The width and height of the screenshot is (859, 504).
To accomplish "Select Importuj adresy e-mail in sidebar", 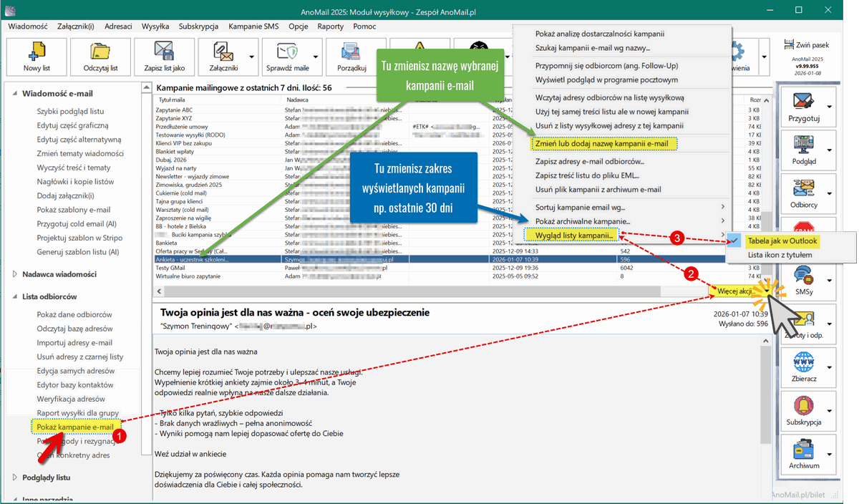I will (x=74, y=343).
